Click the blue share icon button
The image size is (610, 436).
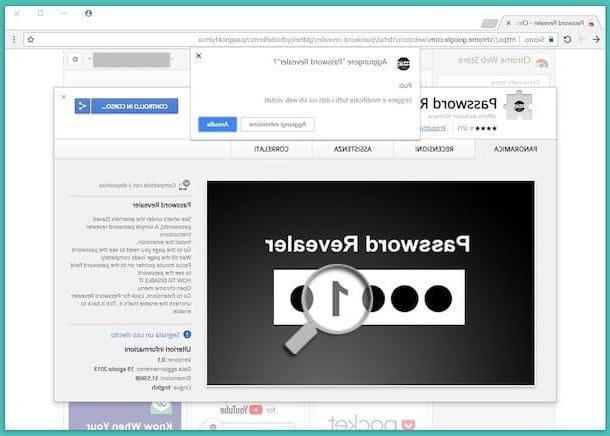[x=82, y=106]
